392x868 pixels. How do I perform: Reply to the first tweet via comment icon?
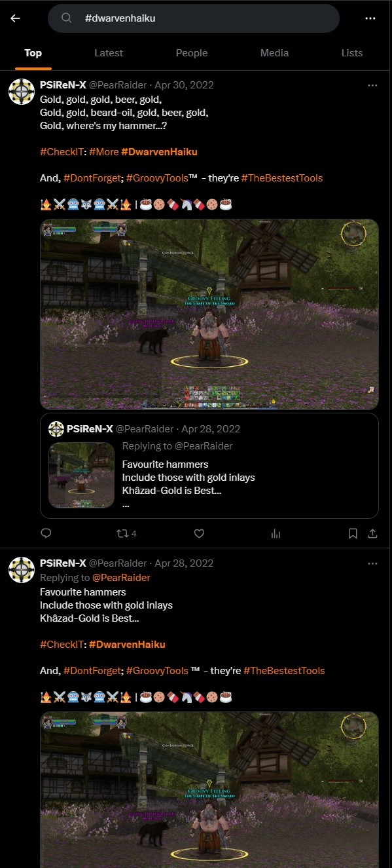point(46,533)
